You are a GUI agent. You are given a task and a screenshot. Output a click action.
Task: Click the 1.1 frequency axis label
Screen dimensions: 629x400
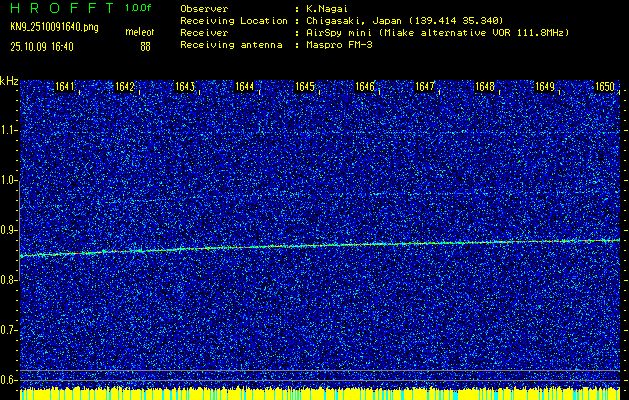coord(9,130)
